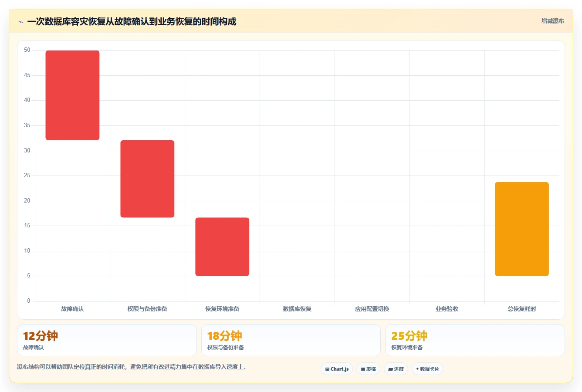Click the chart title 一次数据库容灾恢复

tap(132, 21)
